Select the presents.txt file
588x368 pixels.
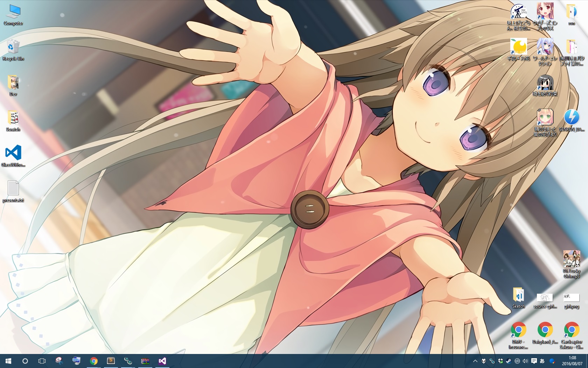point(13,192)
